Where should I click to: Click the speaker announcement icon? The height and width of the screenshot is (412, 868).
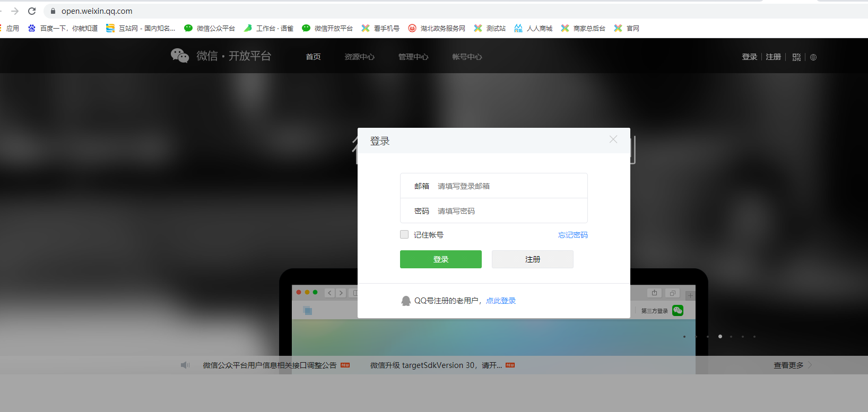pos(185,365)
